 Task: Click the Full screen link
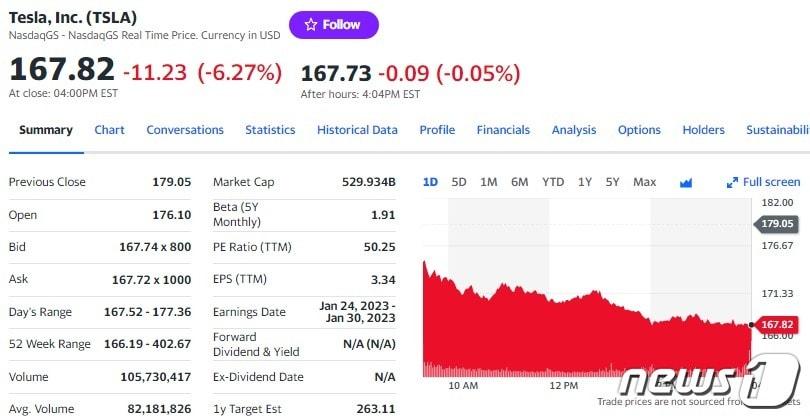[x=771, y=182]
